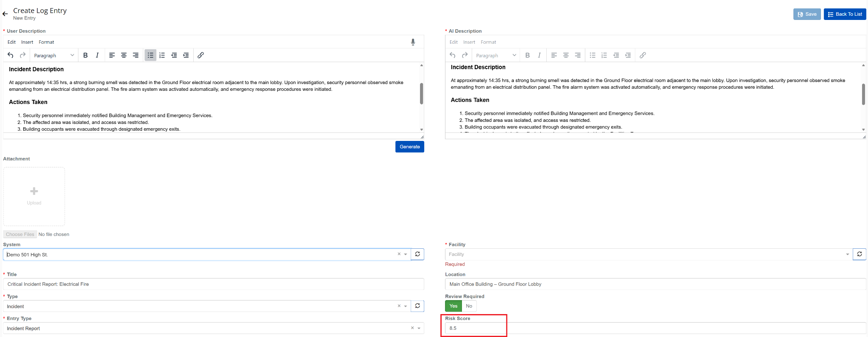Click the Save button
This screenshot has height=337, width=868.
(x=807, y=14)
